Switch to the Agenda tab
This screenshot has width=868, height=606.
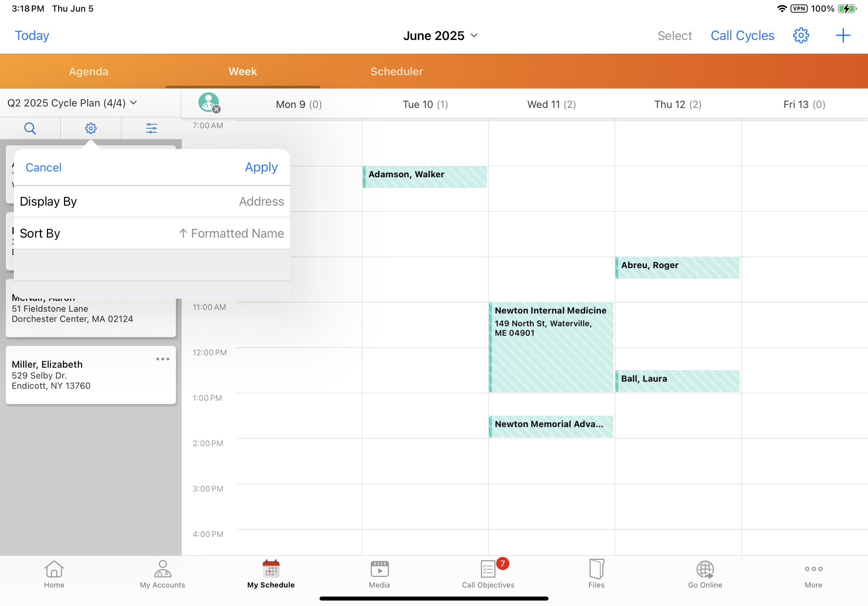88,72
